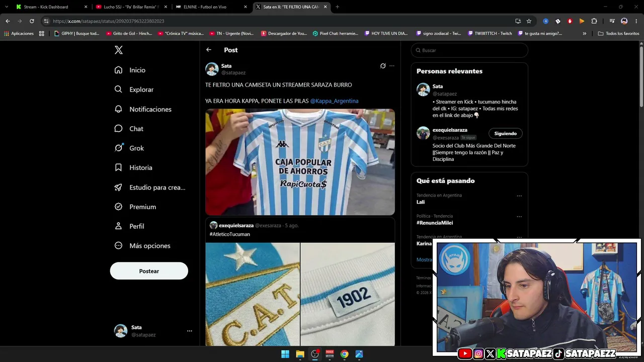Open the Explorar search icon in the sidebar

(118, 89)
